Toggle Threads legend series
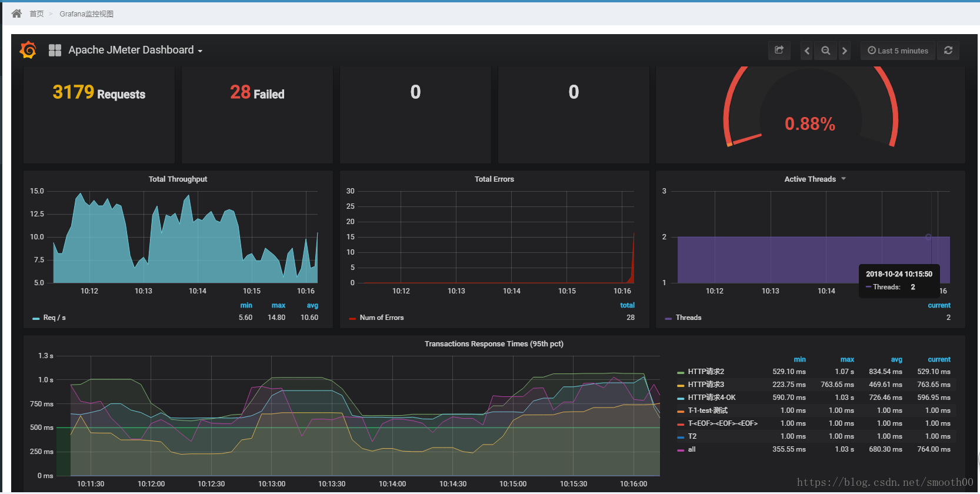980x494 pixels. tap(688, 318)
